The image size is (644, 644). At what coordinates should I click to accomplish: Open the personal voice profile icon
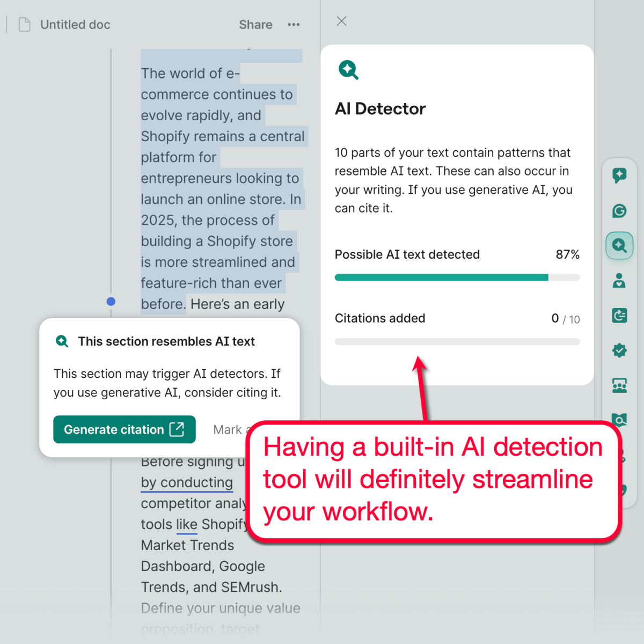[x=619, y=281]
